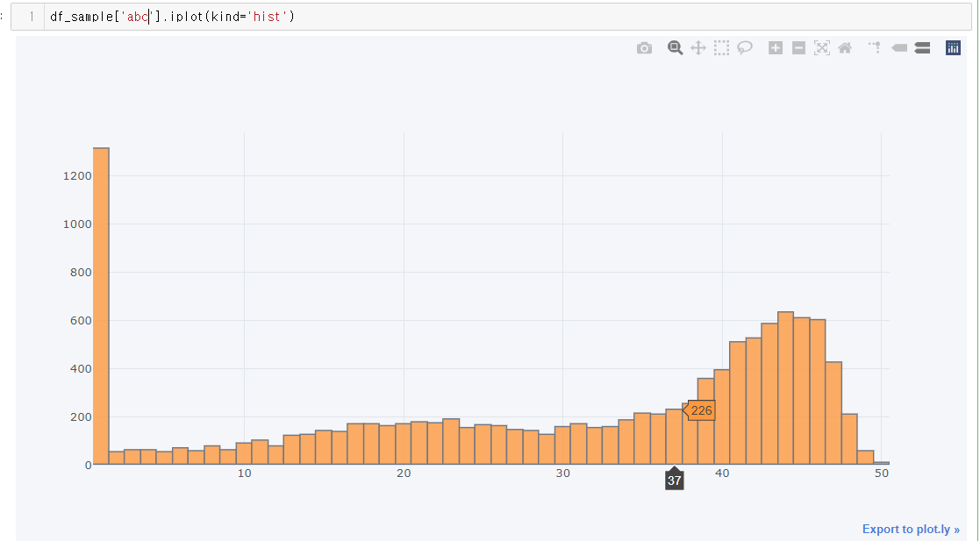Click x-axis tick label 20
Screen dimensions: 980x541
coord(404,473)
